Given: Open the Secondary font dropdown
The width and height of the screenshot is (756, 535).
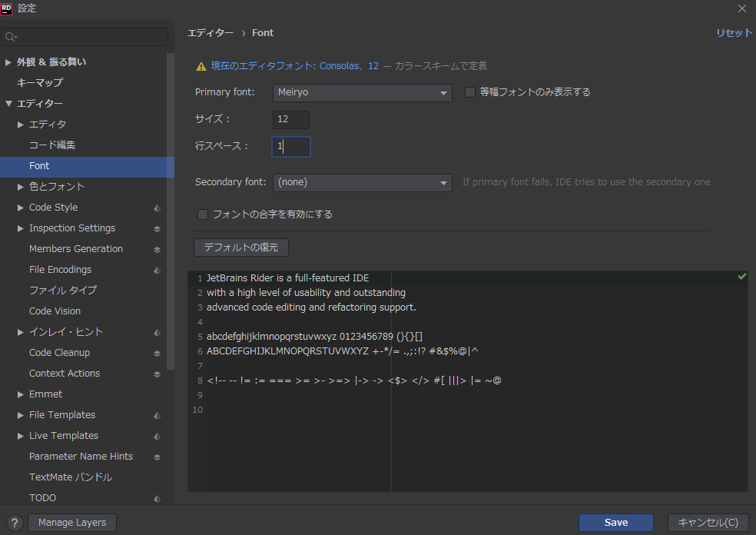Looking at the screenshot, I should [x=362, y=182].
